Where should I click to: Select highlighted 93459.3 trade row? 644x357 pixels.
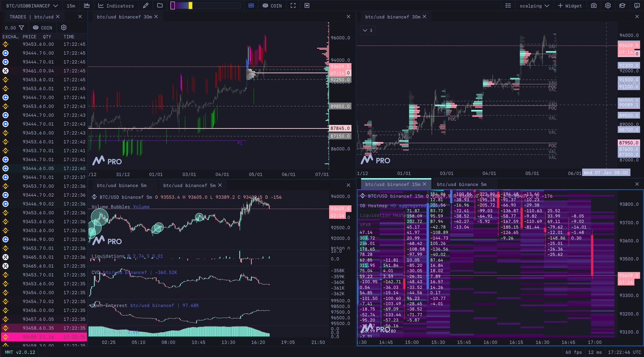point(43,337)
